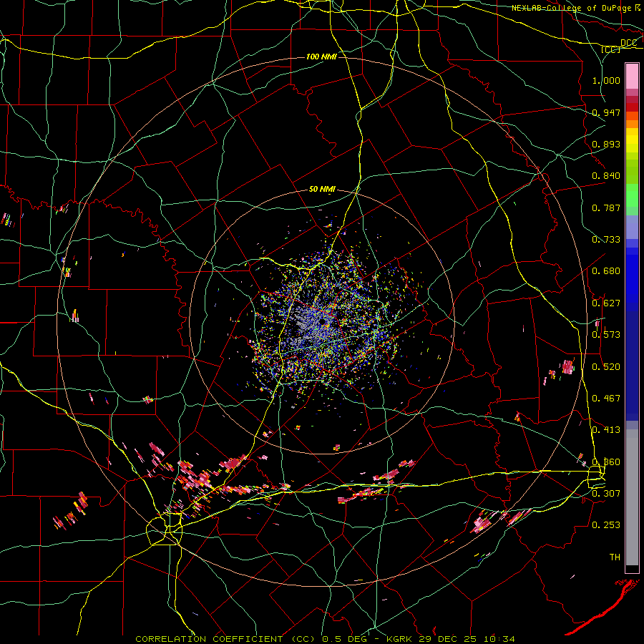Screen dimensions: 644x644
Task: Click the bright green segment of the color bar
Action: (632, 195)
